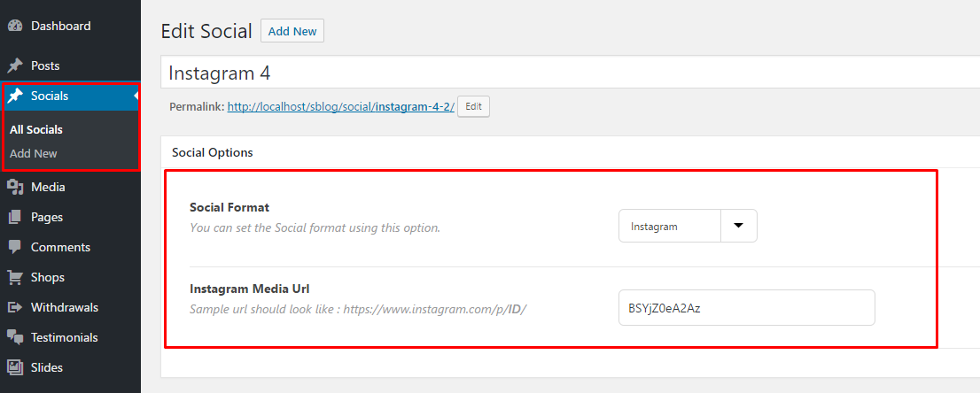Viewport: 980px width, 393px height.
Task: Click the "Instagram Media Url" label text
Action: [250, 289]
